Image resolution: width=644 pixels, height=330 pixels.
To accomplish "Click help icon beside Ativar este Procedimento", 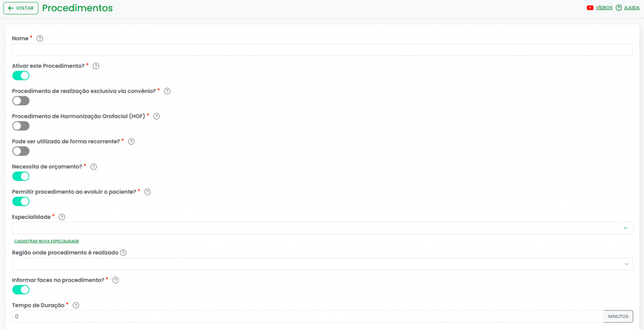I will click(x=96, y=66).
